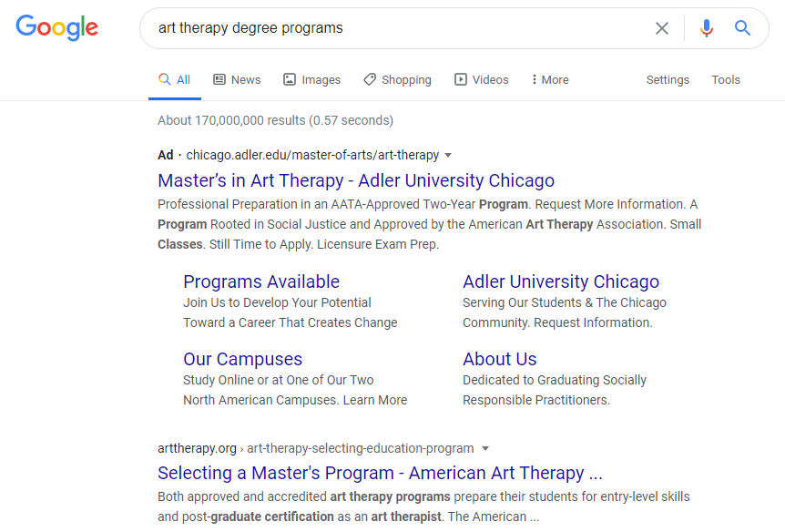Open the Programs Available sitelink
The width and height of the screenshot is (785, 532).
261,281
